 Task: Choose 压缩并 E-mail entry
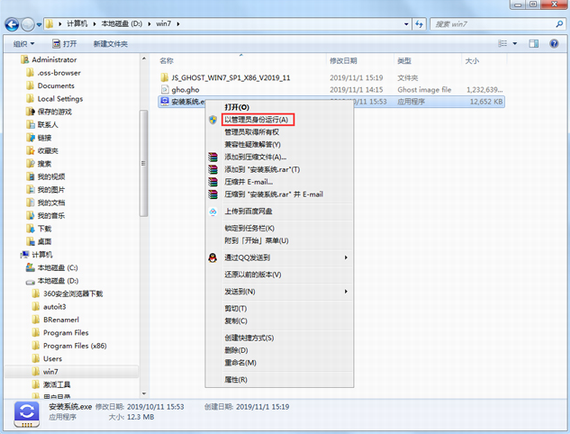pos(249,182)
